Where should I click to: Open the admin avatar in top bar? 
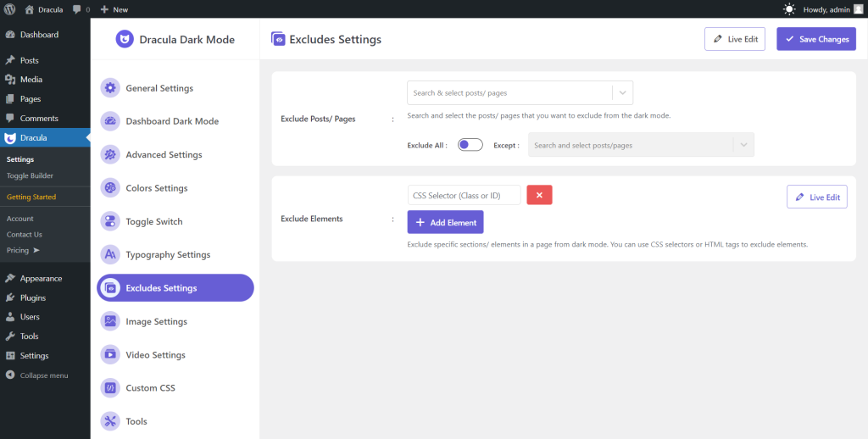pos(858,9)
